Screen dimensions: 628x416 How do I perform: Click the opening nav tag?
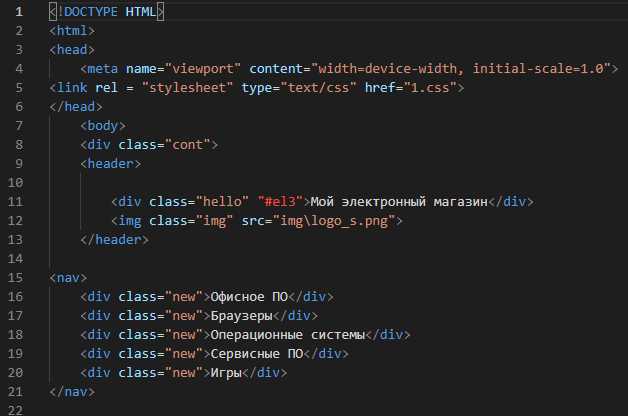click(x=68, y=277)
